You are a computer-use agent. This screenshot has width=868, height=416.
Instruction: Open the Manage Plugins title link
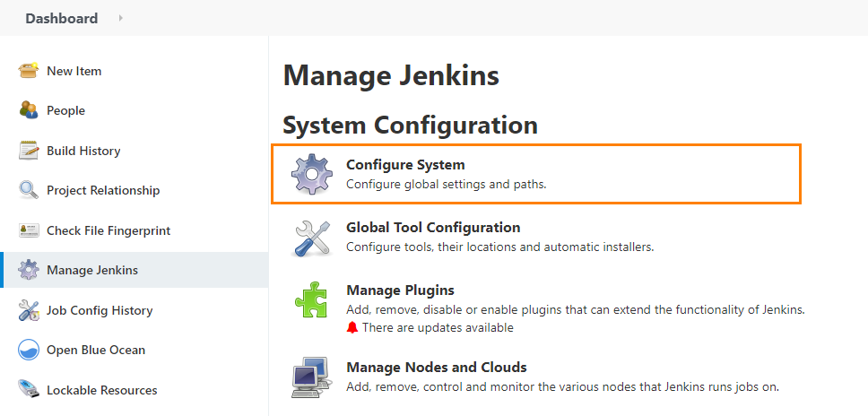tap(400, 290)
